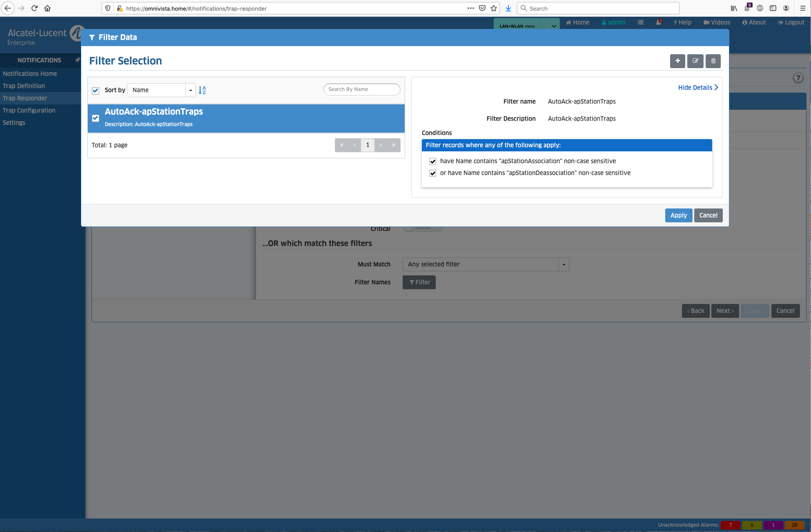
Task: Expand the LAN+WLAN menu dropdown
Action: 554,26
